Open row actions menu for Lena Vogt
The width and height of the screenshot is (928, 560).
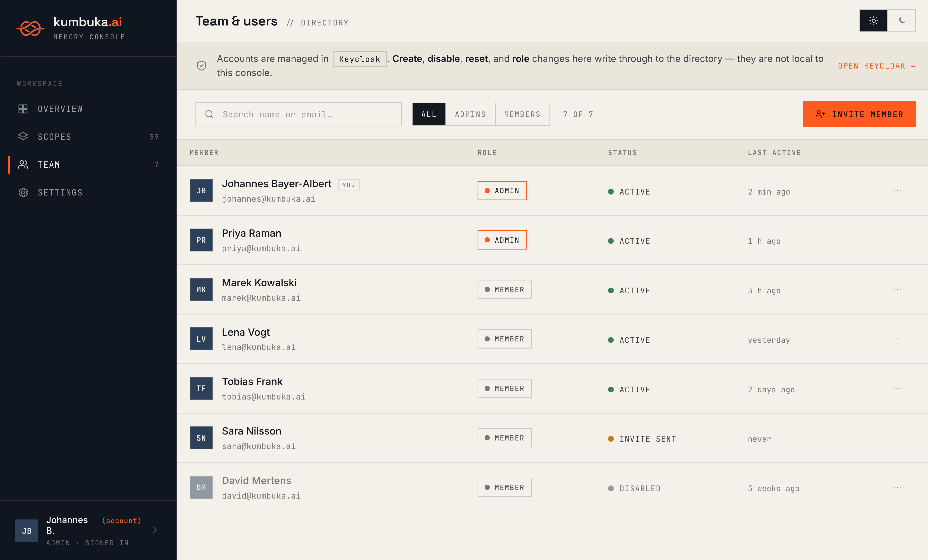point(898,339)
